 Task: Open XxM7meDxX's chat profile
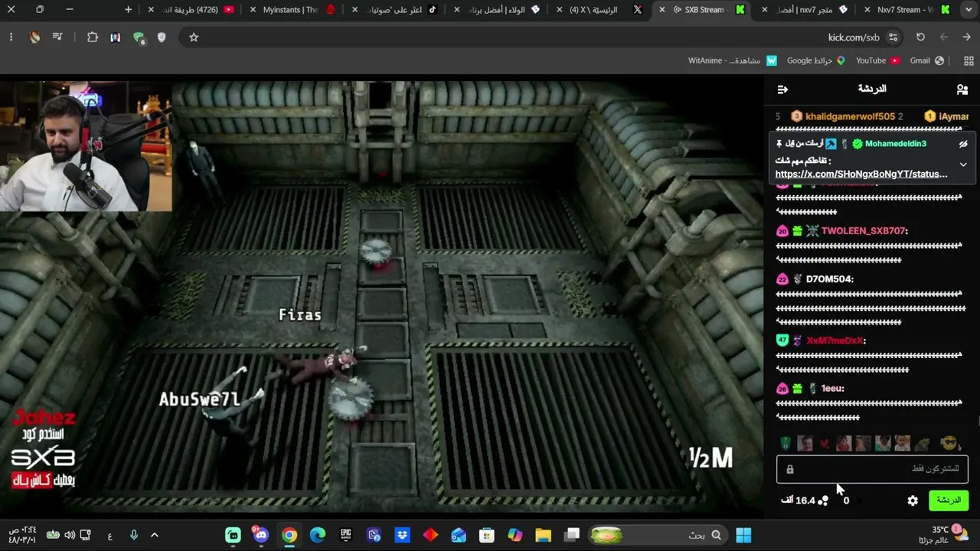coord(835,341)
